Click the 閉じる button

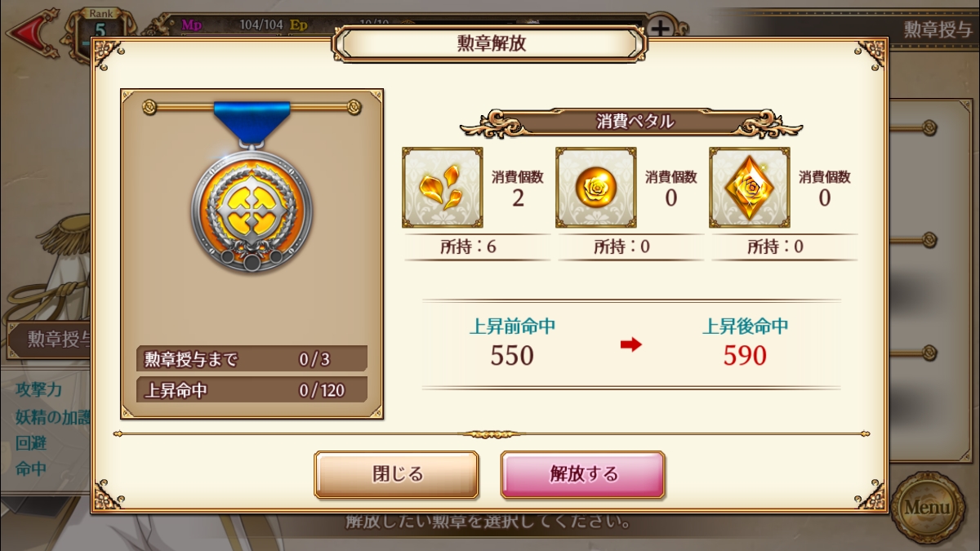click(397, 474)
